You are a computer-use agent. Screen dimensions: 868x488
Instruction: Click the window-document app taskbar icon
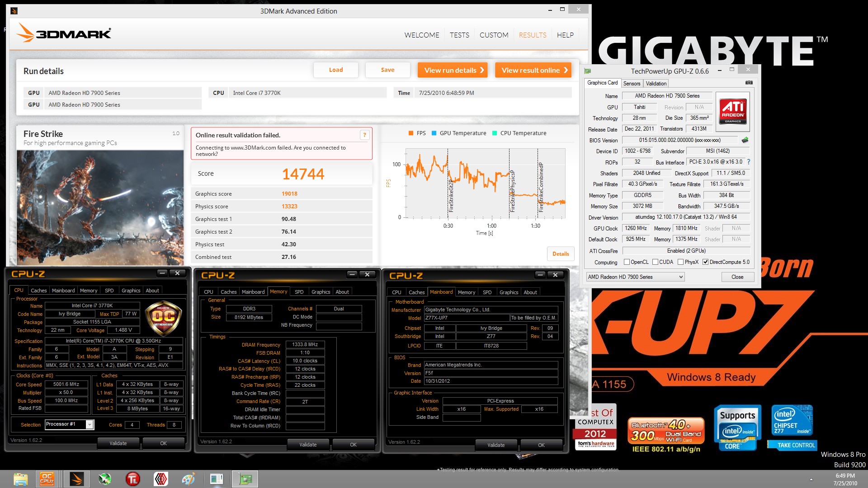click(x=217, y=479)
